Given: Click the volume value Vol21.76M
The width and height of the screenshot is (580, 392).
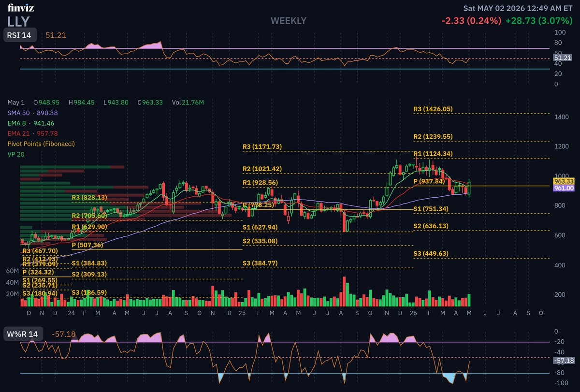Looking at the screenshot, I should [x=188, y=102].
